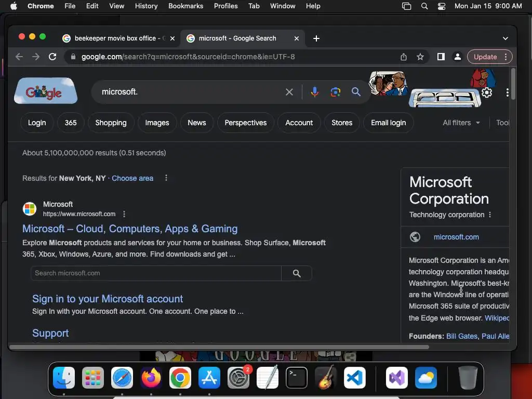
Task: Close the microsoft - Google Search tab
Action: point(297,38)
